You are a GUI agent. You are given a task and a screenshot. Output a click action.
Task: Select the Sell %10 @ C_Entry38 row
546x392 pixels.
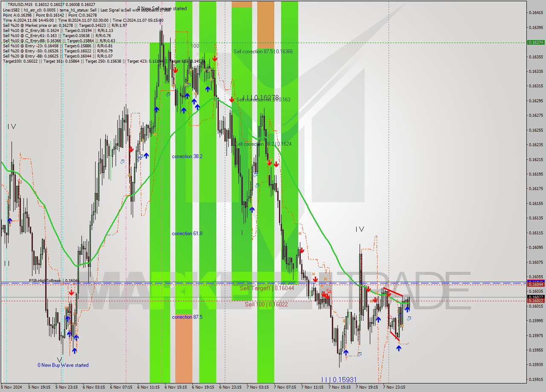tap(58, 30)
